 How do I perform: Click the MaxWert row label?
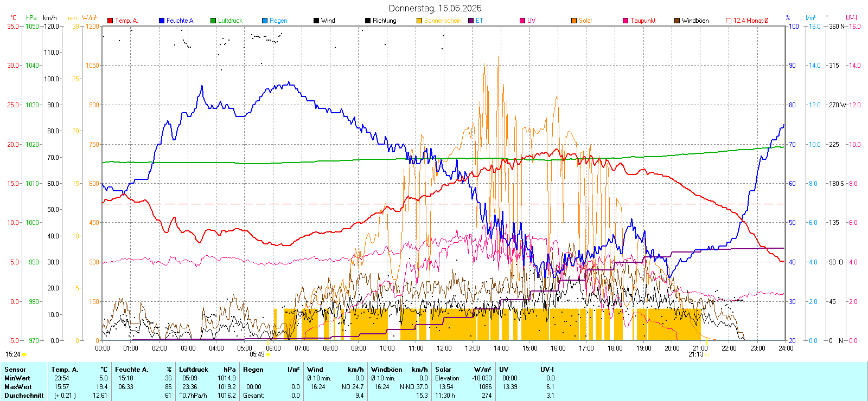click(x=18, y=387)
